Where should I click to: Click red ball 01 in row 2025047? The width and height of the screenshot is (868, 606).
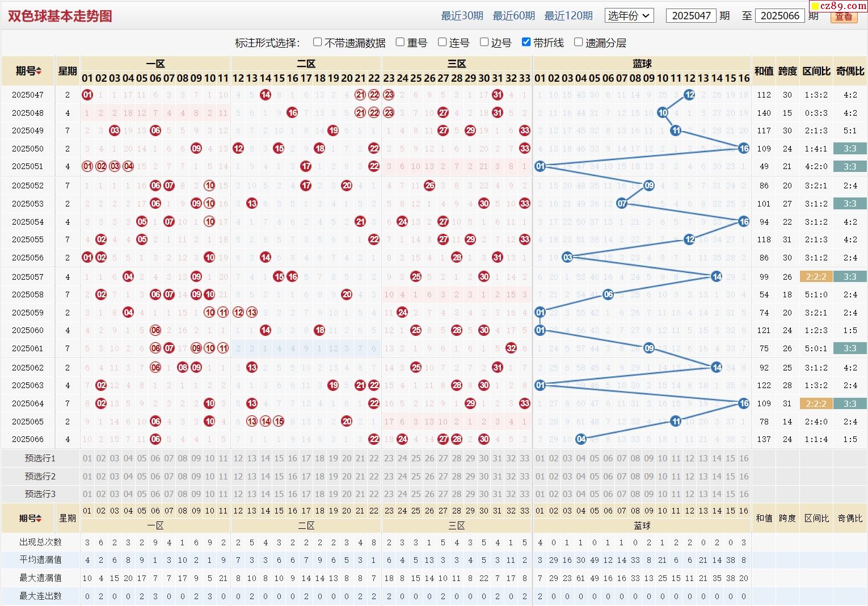[87, 95]
